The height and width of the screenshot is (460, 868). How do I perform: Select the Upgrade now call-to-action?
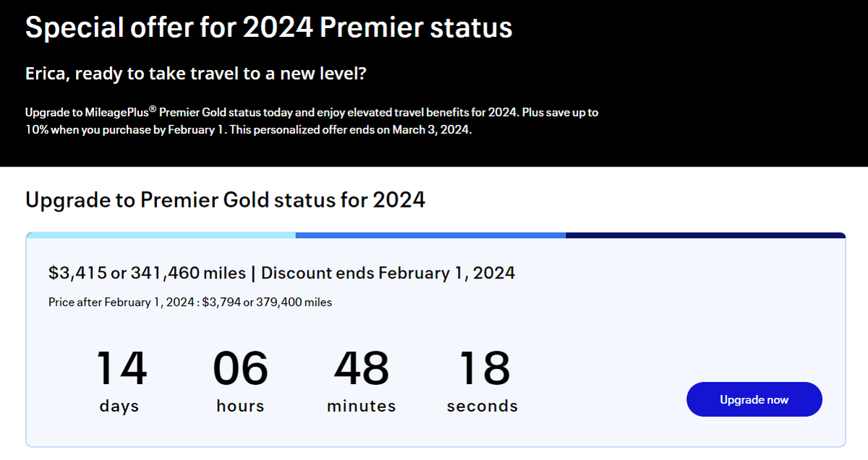click(x=754, y=399)
